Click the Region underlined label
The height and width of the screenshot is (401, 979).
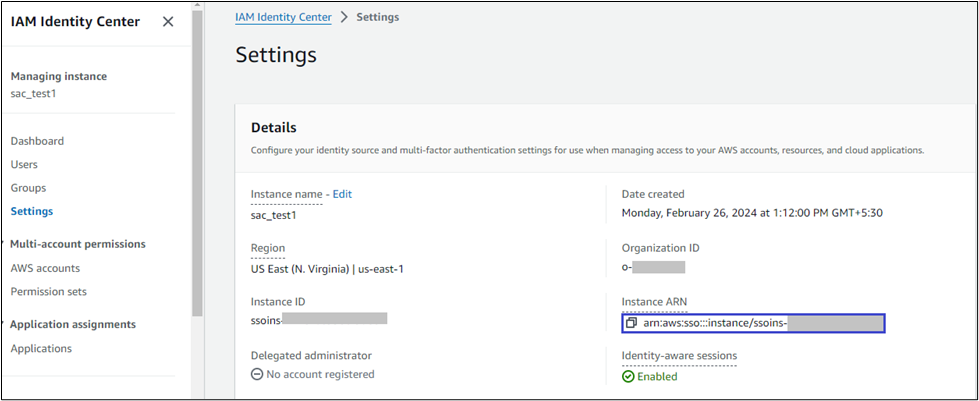point(267,248)
